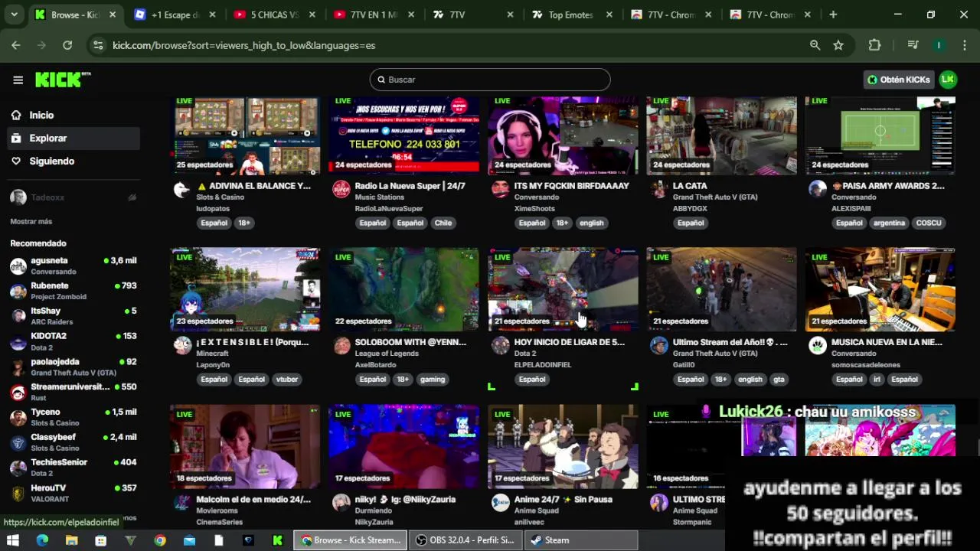Close the 'Top Emotes' browser tab

pos(609,15)
